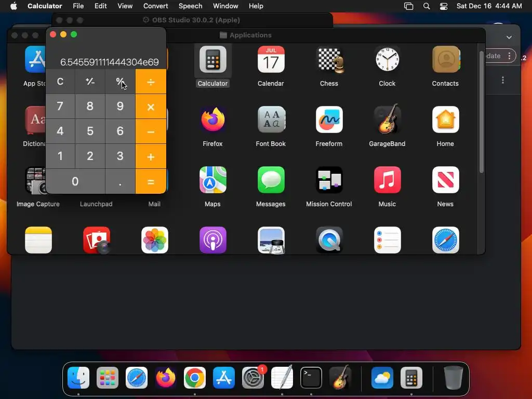532x399 pixels.
Task: Tap digit 5 on the calculator
Action: [90, 131]
